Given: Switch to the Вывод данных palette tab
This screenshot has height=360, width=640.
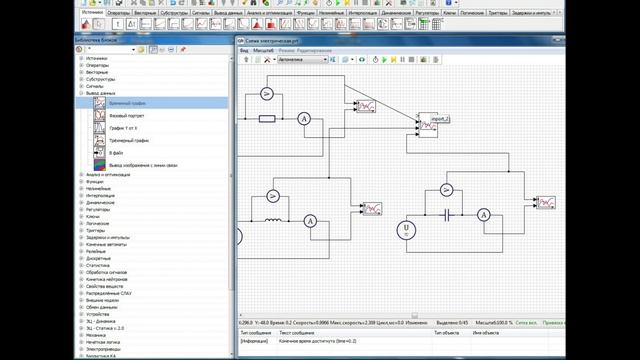Looking at the screenshot, I should pyautogui.click(x=228, y=13).
